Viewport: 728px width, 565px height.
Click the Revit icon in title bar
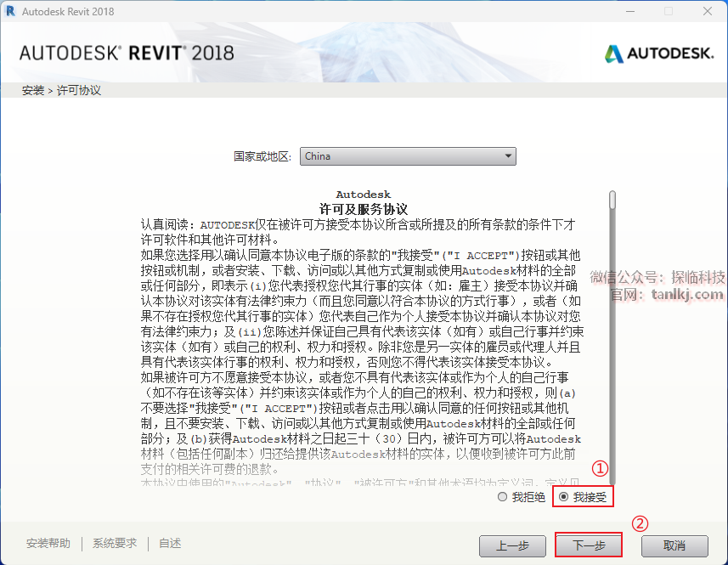(x=10, y=11)
